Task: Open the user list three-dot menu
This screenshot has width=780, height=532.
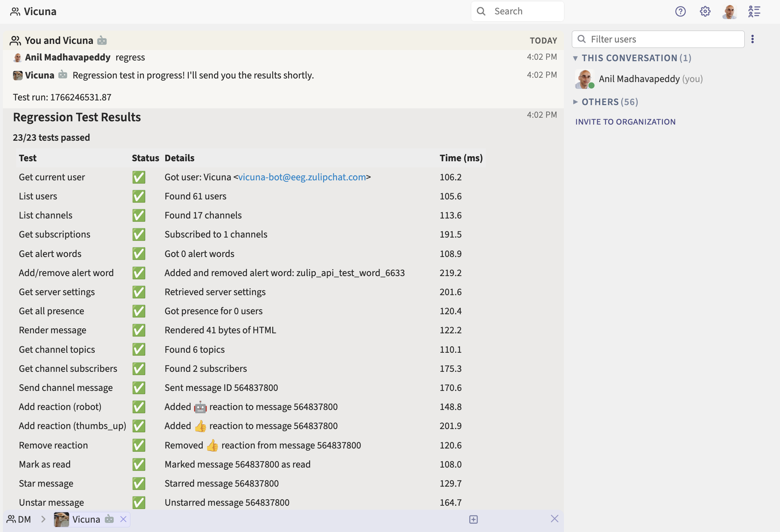Action: (752, 39)
